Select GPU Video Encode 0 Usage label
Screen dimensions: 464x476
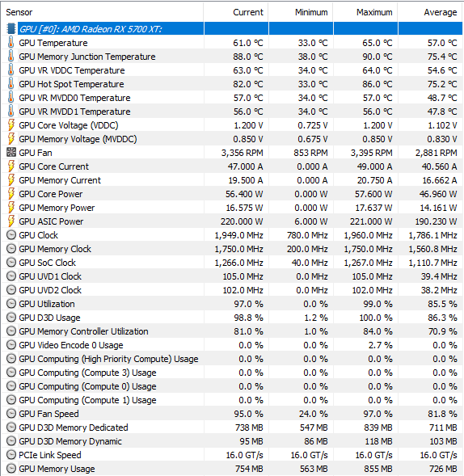(x=71, y=345)
